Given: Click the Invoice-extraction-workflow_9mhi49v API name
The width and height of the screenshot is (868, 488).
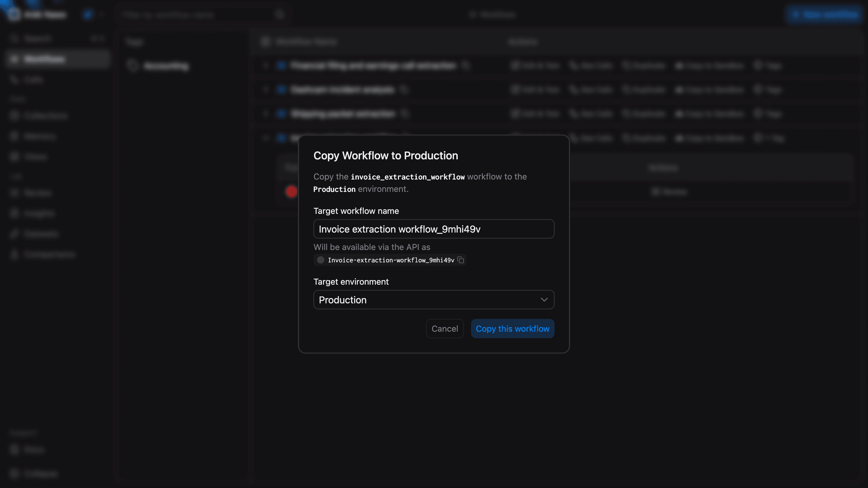Looking at the screenshot, I should (x=391, y=260).
